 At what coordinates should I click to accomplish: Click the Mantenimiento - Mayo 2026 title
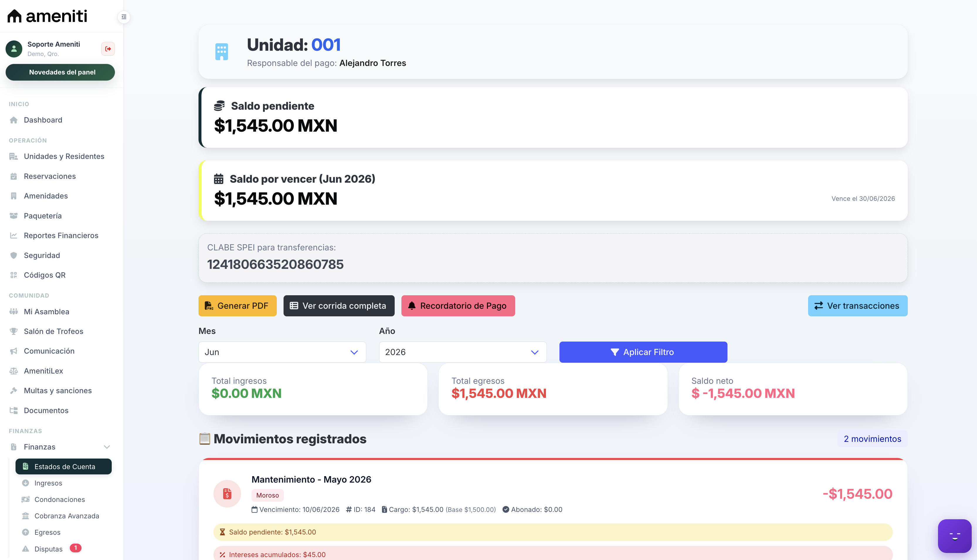point(311,480)
